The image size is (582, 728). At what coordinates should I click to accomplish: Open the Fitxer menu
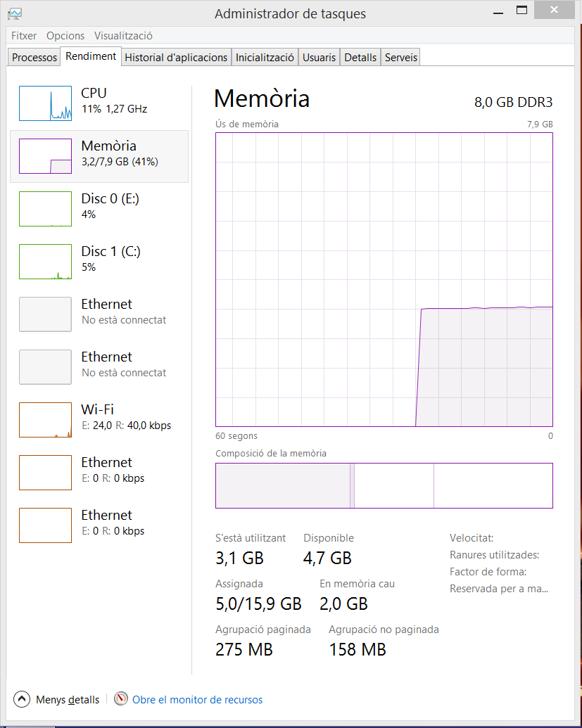24,36
